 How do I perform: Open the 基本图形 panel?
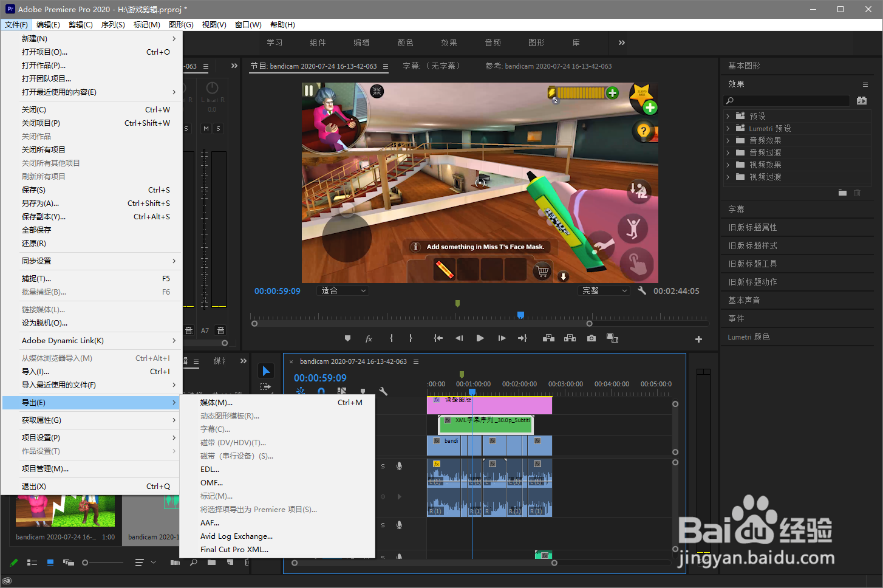coord(744,66)
